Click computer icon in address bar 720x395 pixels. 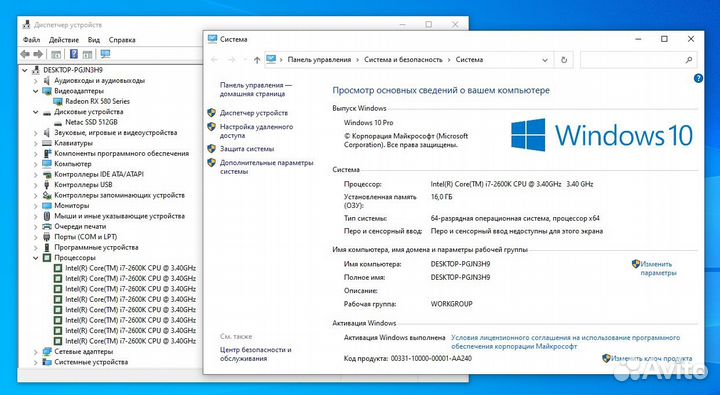point(271,60)
